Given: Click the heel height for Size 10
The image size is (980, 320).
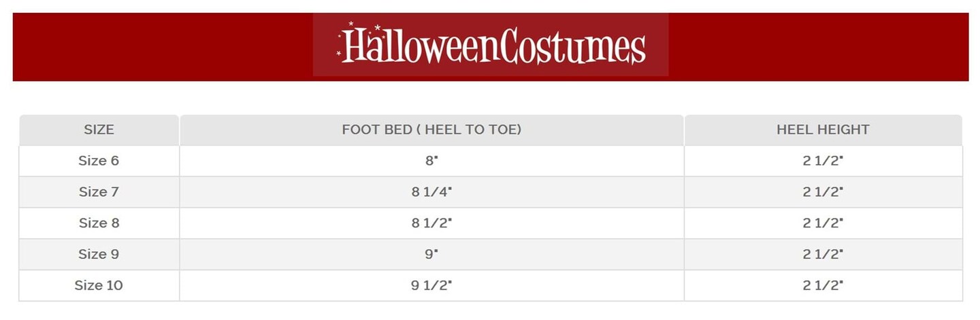Looking at the screenshot, I should [823, 285].
